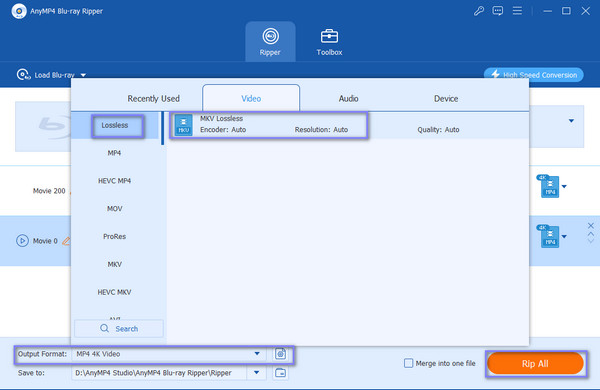The image size is (600, 390).
Task: Select the MOV format category
Action: [x=114, y=209]
